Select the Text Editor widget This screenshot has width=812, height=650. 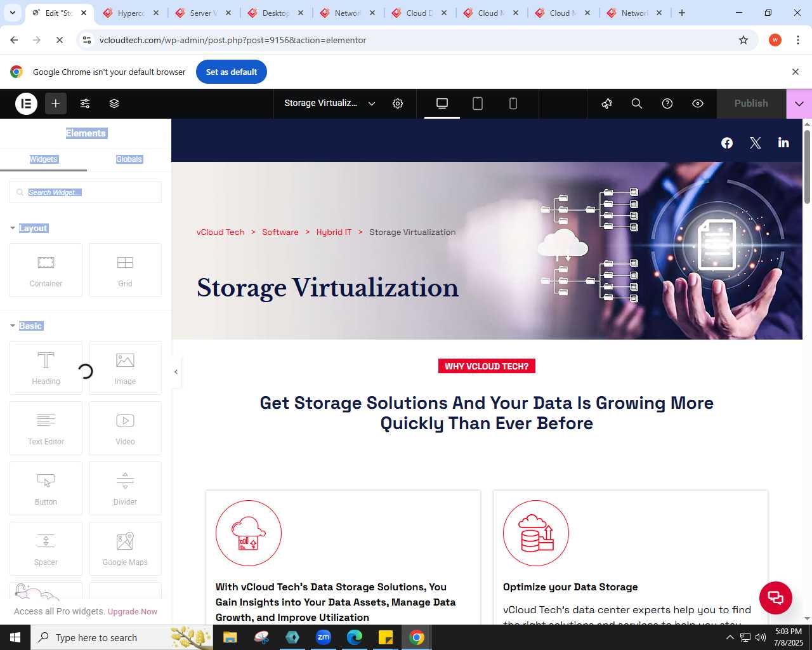pos(46,428)
